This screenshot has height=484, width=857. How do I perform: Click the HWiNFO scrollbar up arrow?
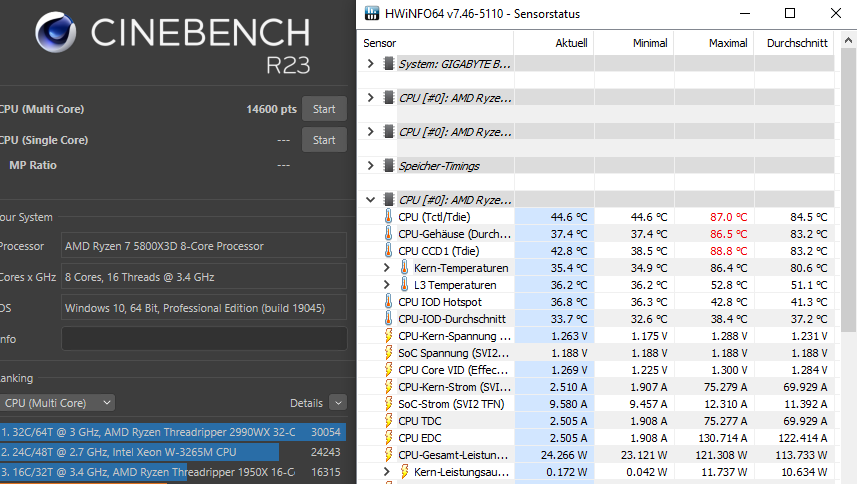pos(848,40)
